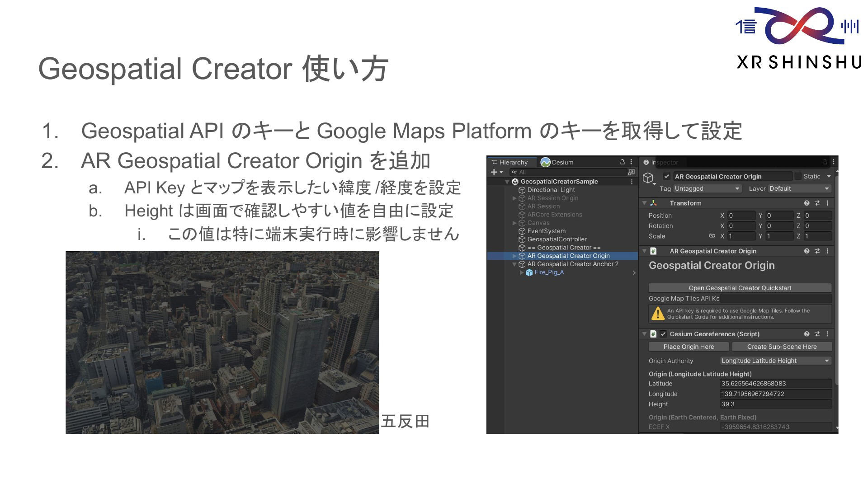The image size is (868, 488).
Task: Open help for Cesium Georeference component
Action: (807, 334)
